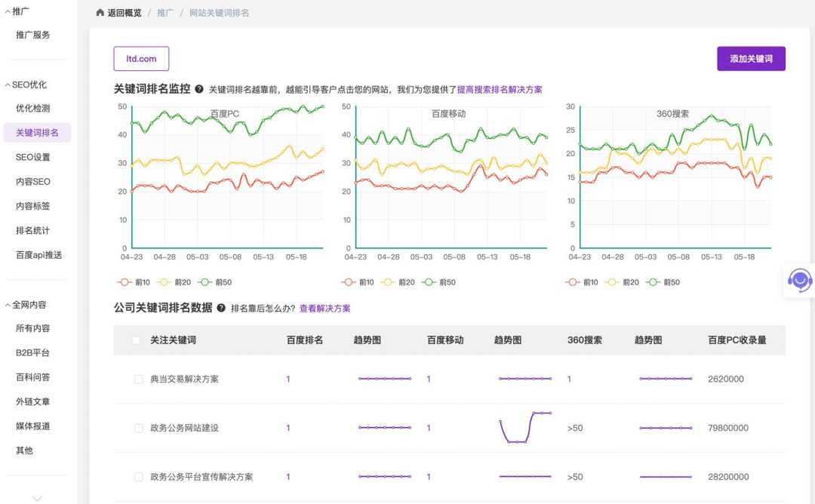
Task: Click the 百度PC收录量 column header
Action: coord(737,340)
